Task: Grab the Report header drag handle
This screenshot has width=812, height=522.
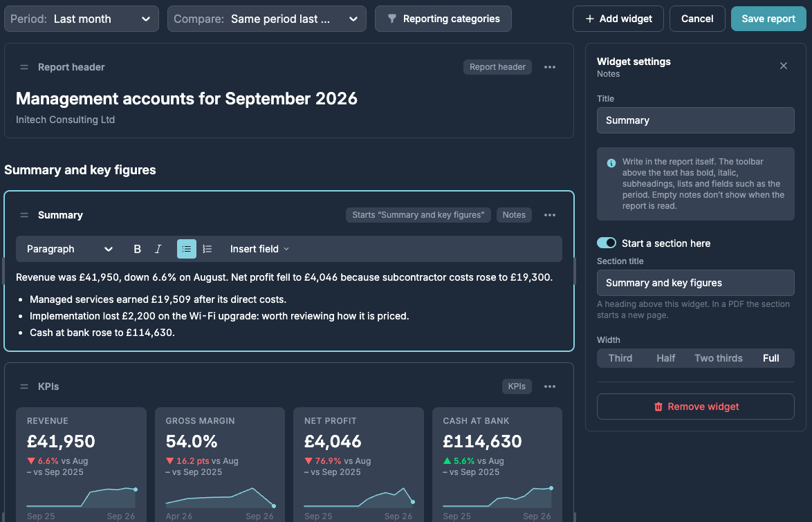Action: pyautogui.click(x=24, y=67)
